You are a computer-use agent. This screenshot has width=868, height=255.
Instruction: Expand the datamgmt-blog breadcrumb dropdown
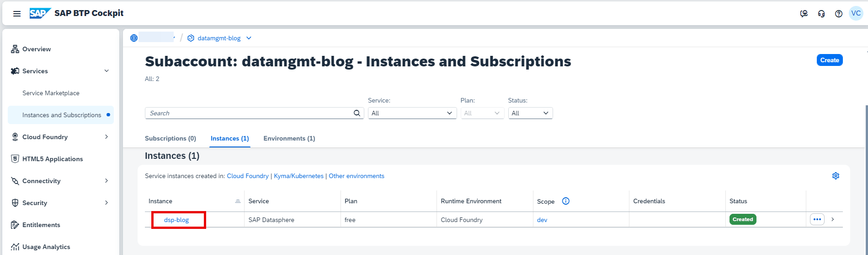point(249,38)
